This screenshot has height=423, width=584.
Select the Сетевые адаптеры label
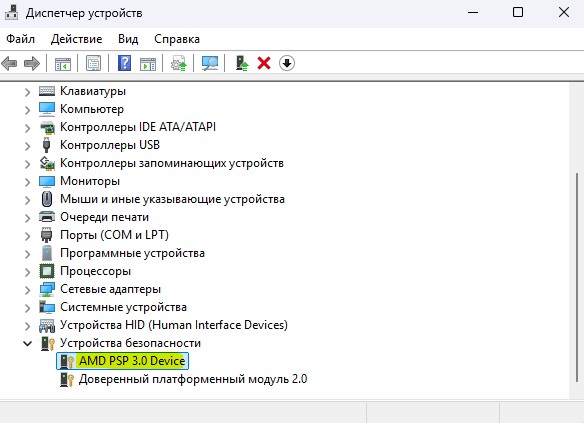pos(110,289)
